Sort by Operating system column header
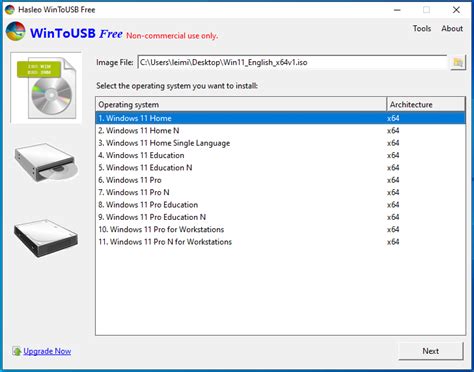The width and height of the screenshot is (474, 372). (x=241, y=105)
